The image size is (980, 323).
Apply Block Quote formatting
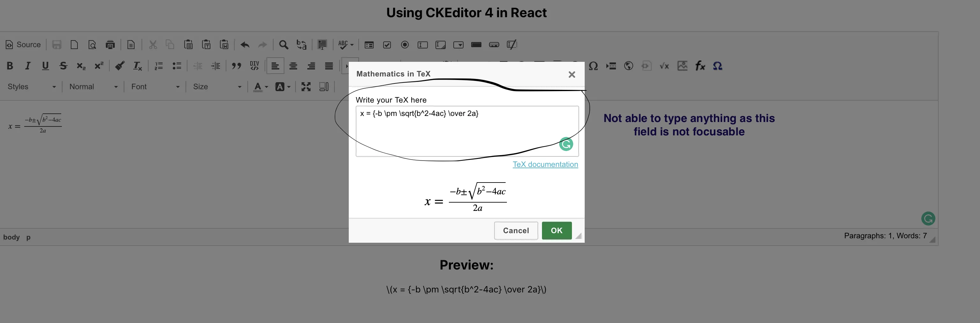click(x=236, y=66)
